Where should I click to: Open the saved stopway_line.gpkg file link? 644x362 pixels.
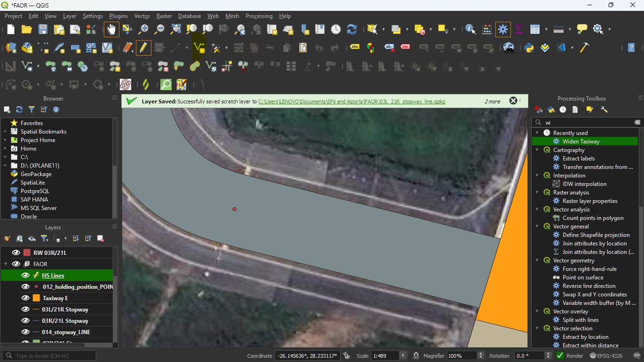click(x=351, y=101)
